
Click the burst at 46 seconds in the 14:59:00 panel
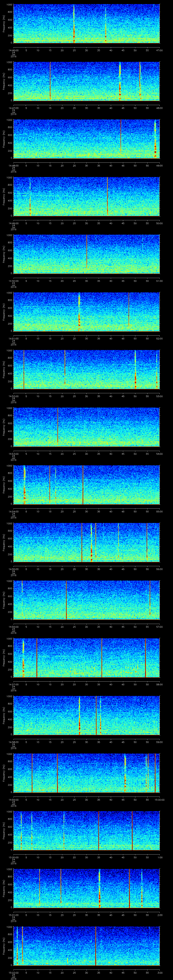coord(125,773)
